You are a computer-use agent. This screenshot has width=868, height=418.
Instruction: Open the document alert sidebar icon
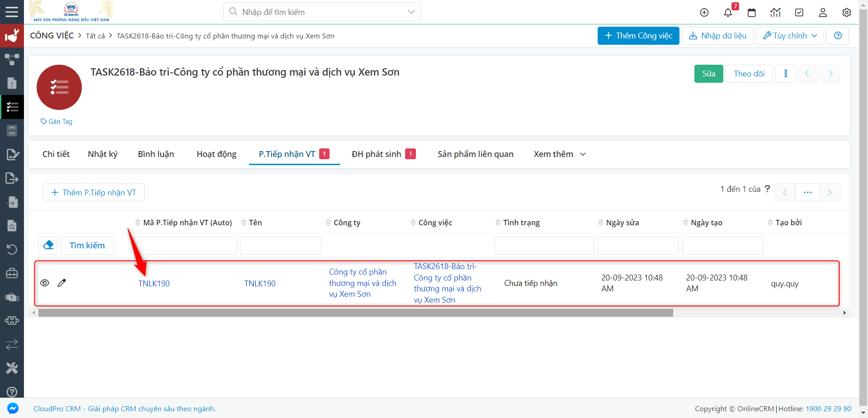pyautogui.click(x=12, y=83)
